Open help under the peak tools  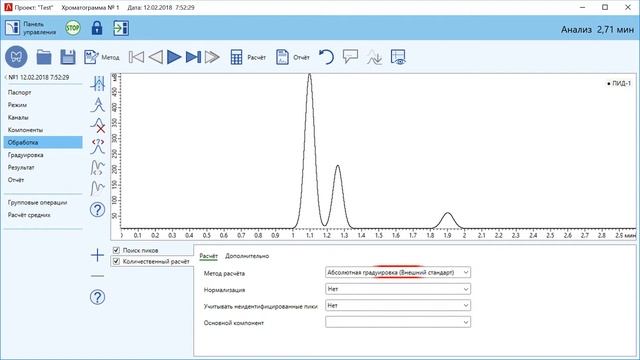pos(98,210)
